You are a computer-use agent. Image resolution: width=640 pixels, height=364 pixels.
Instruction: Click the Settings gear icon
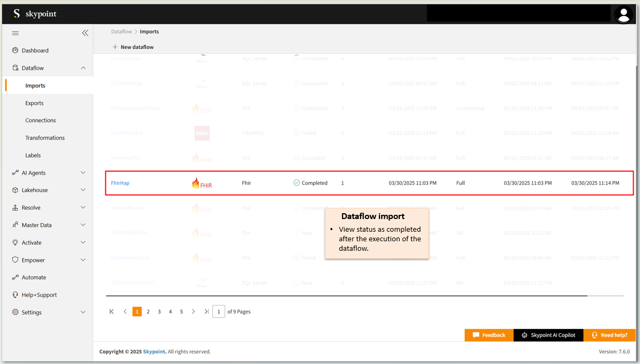15,313
